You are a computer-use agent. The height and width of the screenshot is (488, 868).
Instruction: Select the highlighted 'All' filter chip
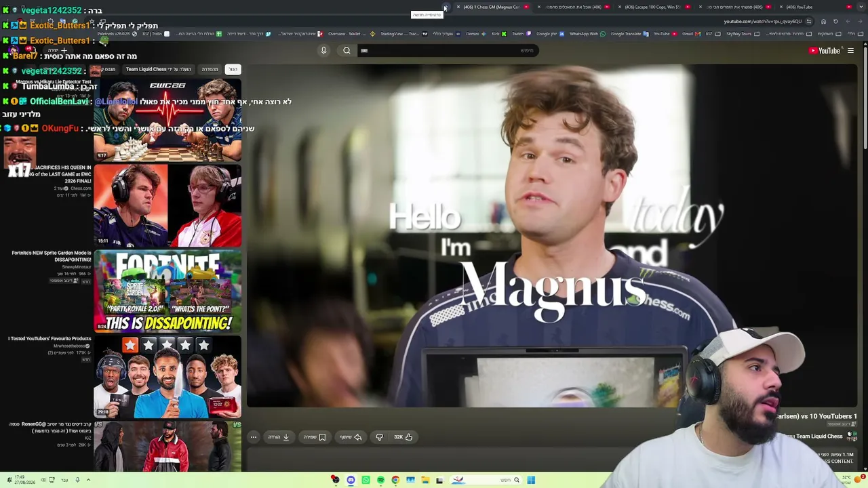point(233,69)
